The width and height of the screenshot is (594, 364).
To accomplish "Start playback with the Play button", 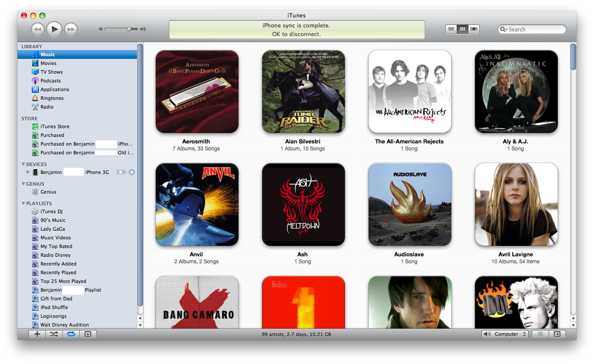I will tap(54, 29).
